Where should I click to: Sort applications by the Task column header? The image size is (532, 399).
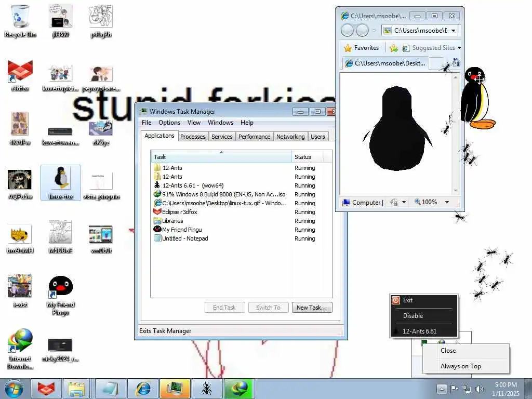click(221, 157)
